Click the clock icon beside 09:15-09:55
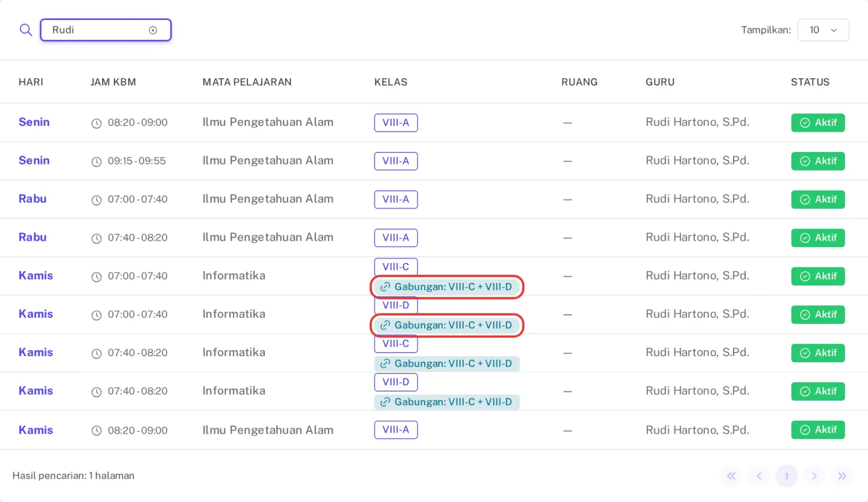The width and height of the screenshot is (868, 502). (97, 162)
